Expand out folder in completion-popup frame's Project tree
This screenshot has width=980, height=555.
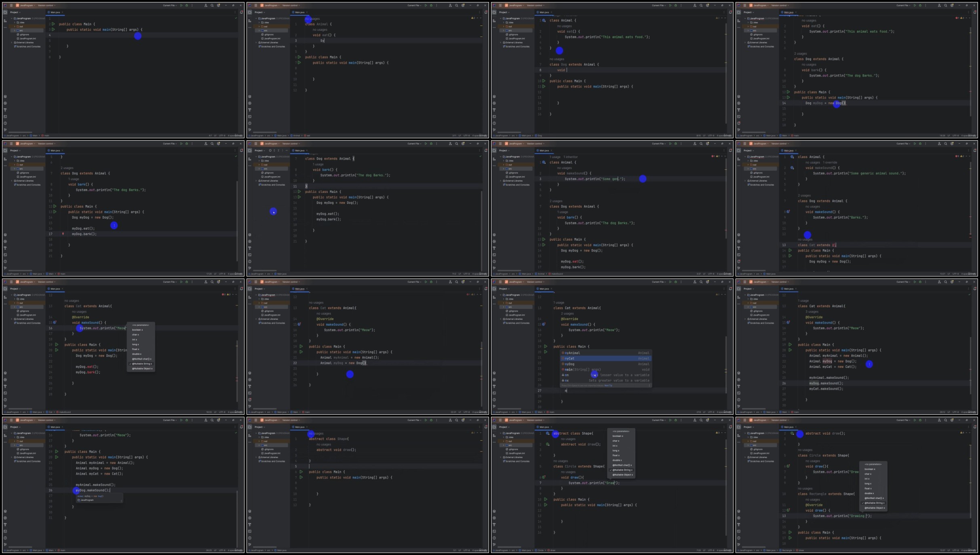504,303
